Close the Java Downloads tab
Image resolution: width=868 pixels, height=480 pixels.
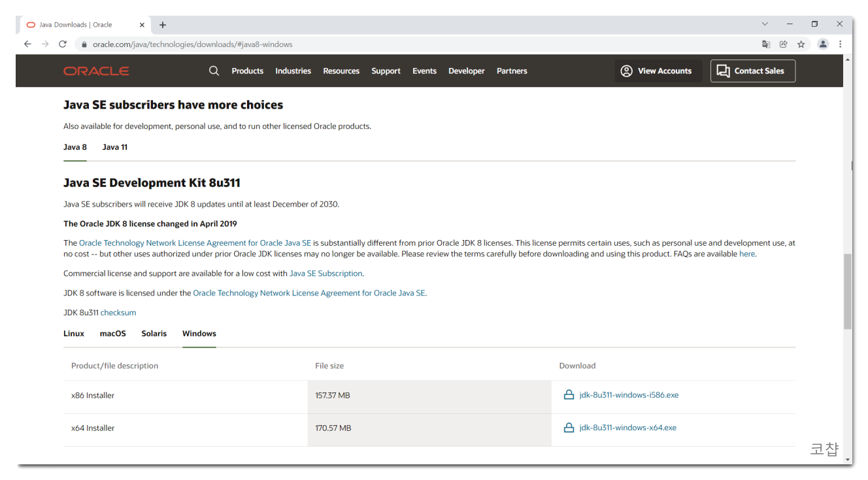(x=142, y=25)
